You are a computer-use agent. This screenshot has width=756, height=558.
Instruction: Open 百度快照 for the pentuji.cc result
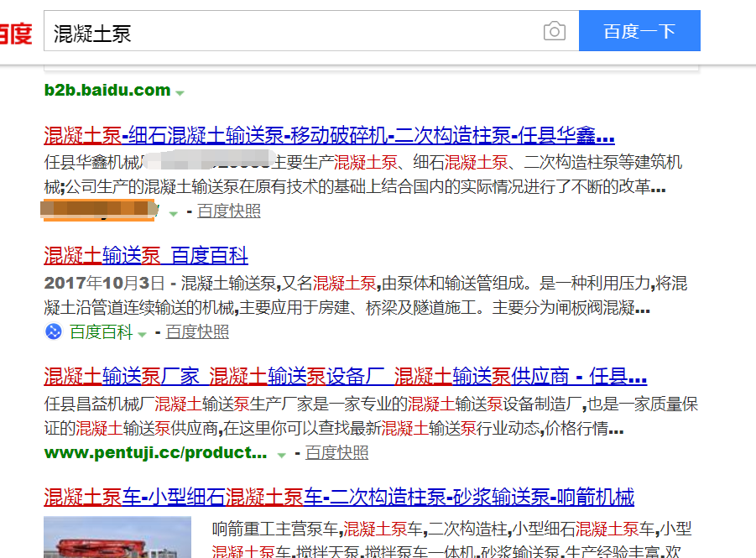[336, 452]
